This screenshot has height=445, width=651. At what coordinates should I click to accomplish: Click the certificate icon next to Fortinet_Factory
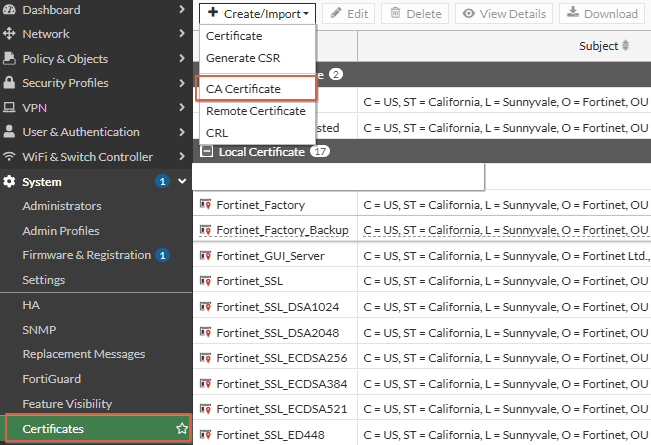coord(206,204)
